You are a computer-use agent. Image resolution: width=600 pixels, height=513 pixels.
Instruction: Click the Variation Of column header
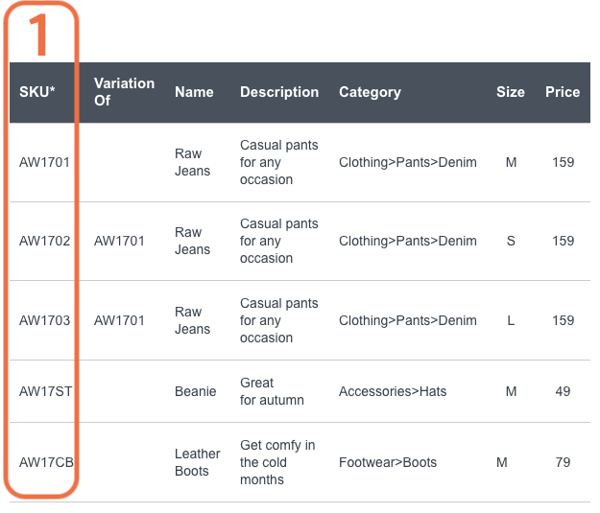(124, 92)
